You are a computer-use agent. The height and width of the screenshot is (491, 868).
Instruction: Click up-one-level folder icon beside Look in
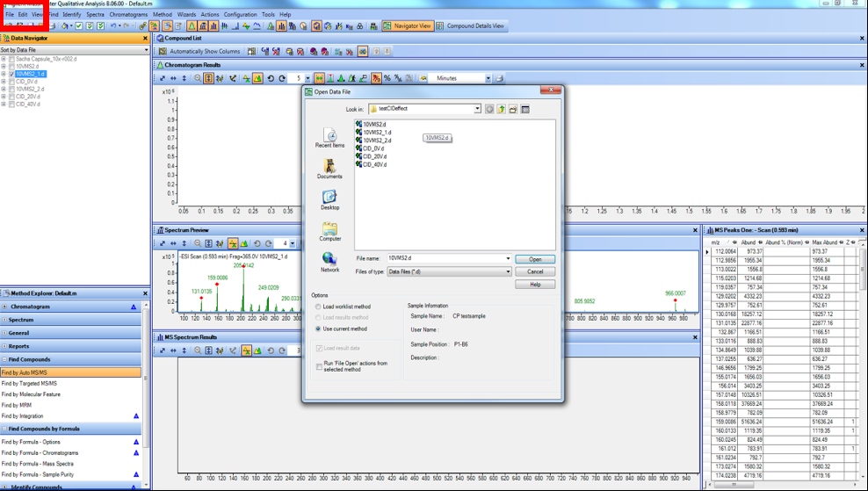[501, 109]
